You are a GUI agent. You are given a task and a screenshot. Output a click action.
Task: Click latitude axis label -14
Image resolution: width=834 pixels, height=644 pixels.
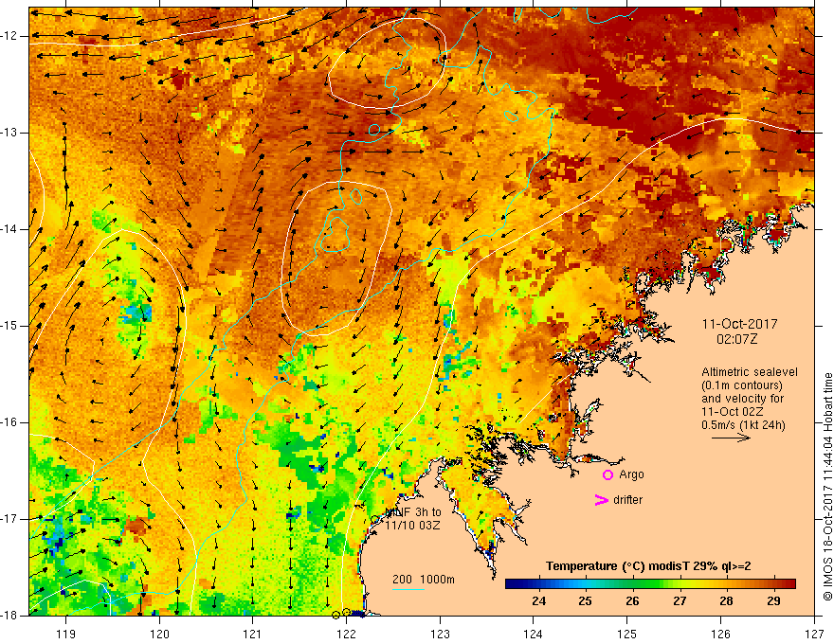[10, 229]
